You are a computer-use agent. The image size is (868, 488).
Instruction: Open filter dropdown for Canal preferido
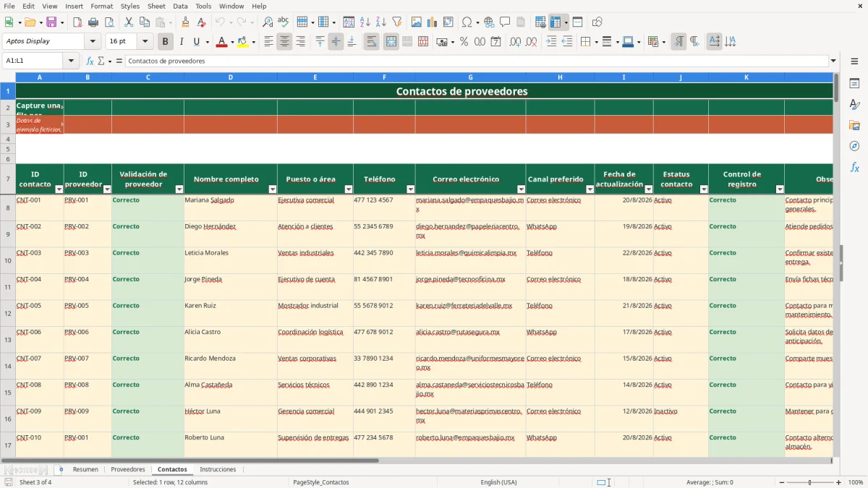[590, 189]
